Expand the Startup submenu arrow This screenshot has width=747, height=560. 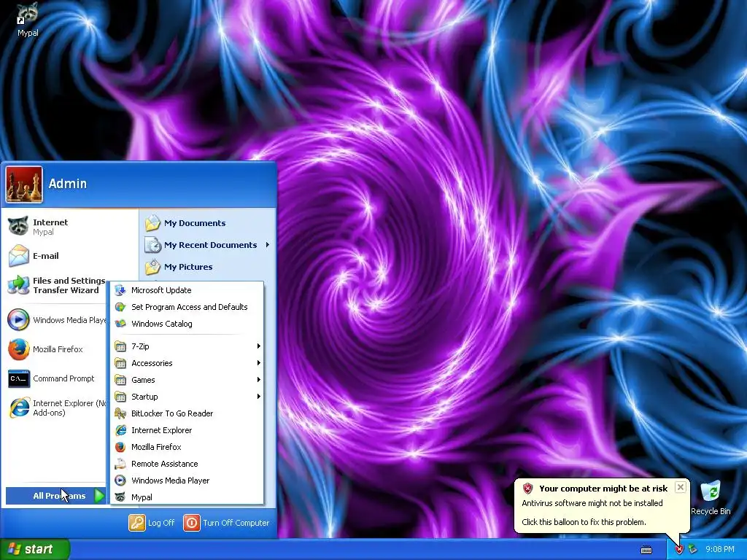pyautogui.click(x=259, y=397)
